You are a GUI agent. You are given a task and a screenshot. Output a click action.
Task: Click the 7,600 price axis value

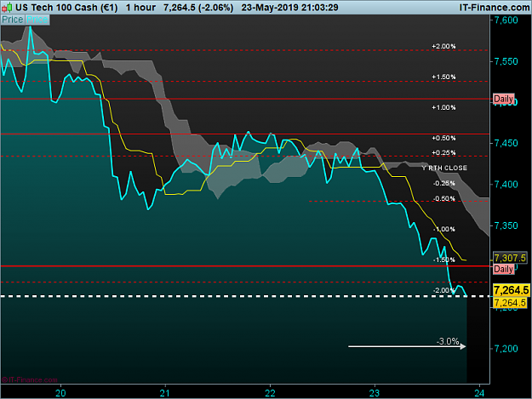tap(506, 20)
